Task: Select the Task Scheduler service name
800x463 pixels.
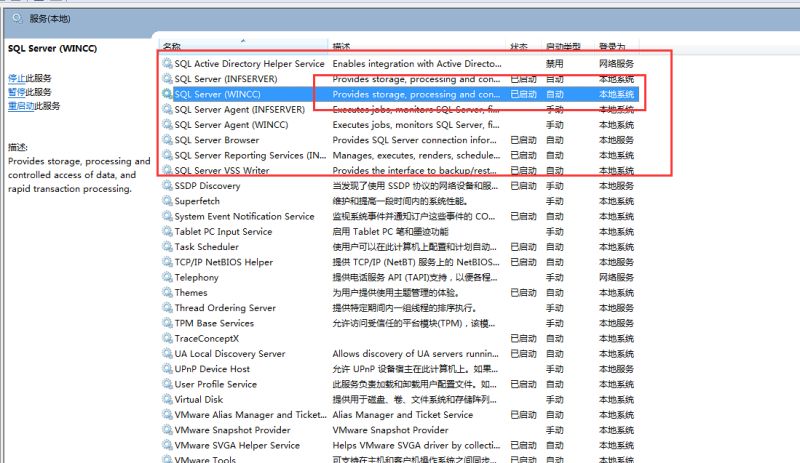Action: [x=206, y=247]
